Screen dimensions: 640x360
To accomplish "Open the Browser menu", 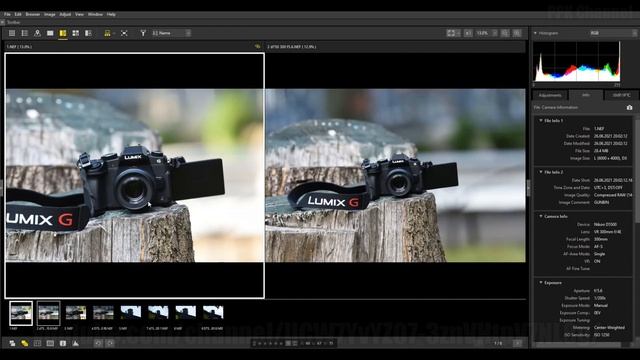I will point(33,14).
